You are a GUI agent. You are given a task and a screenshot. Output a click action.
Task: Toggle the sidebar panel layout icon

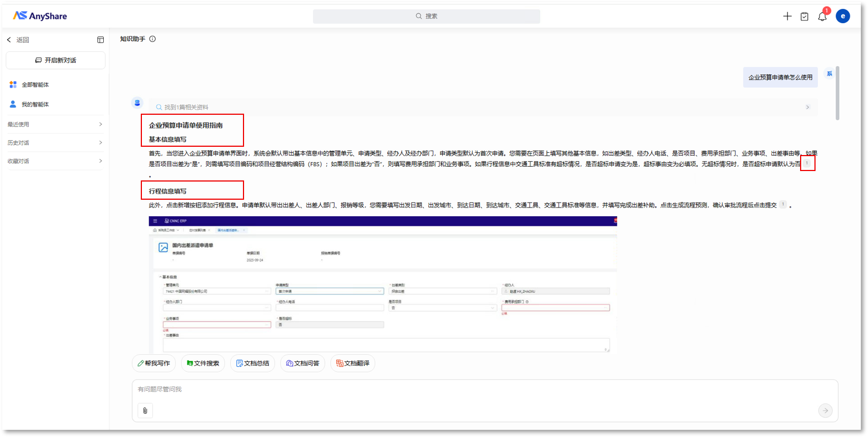[x=100, y=40]
